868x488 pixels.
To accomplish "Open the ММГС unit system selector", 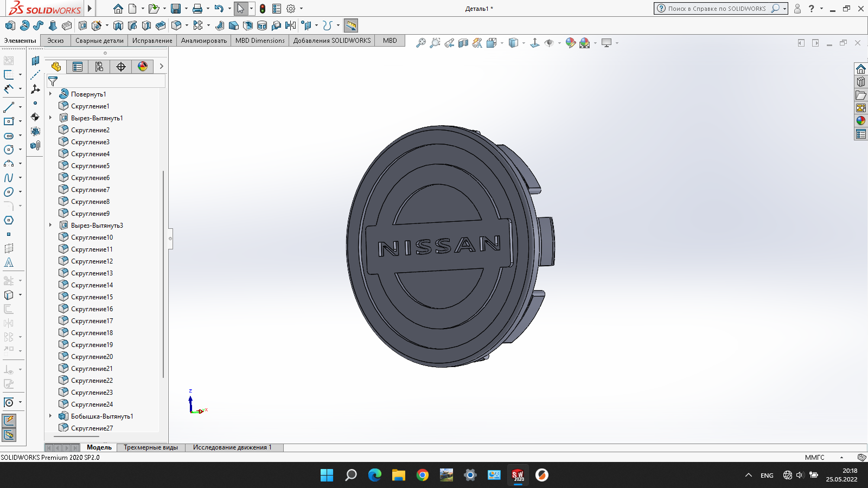I will point(815,457).
